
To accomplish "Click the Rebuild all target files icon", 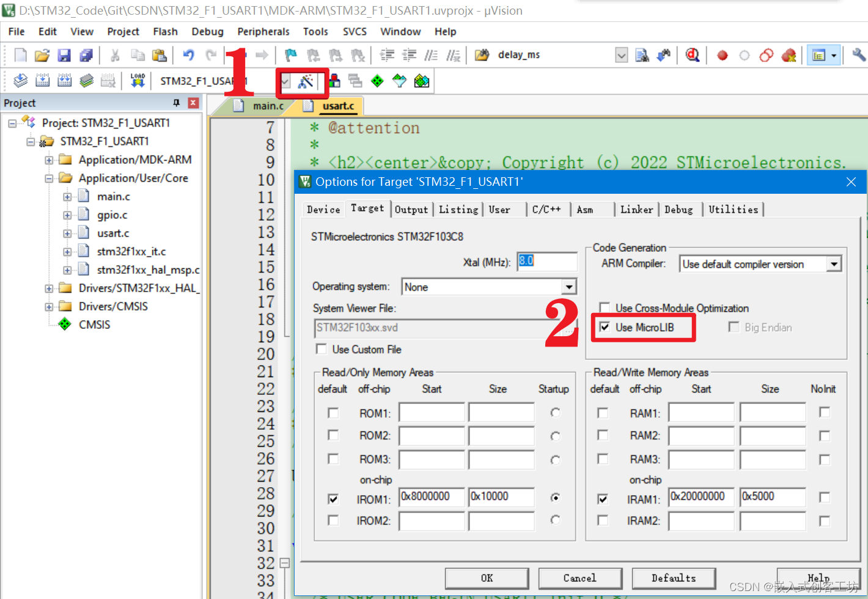I will coord(64,81).
